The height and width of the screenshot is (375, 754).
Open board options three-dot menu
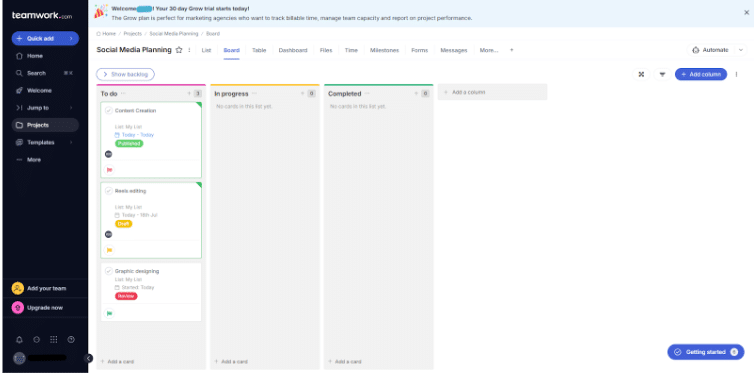[x=736, y=74]
